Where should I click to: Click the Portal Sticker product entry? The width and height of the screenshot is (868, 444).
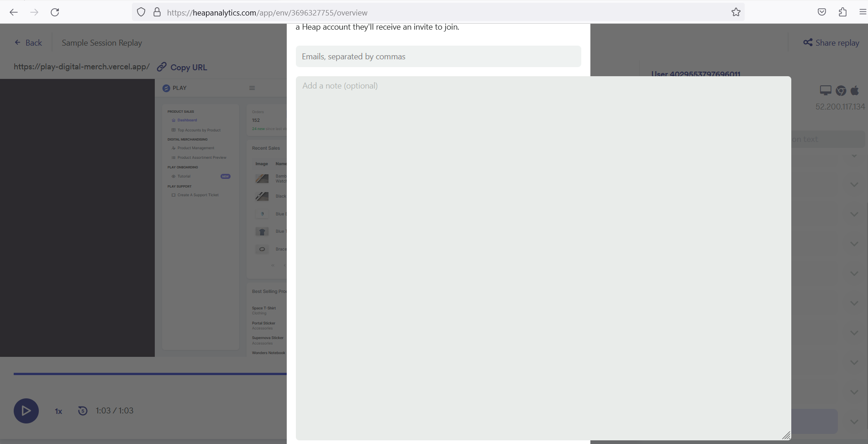click(x=263, y=325)
